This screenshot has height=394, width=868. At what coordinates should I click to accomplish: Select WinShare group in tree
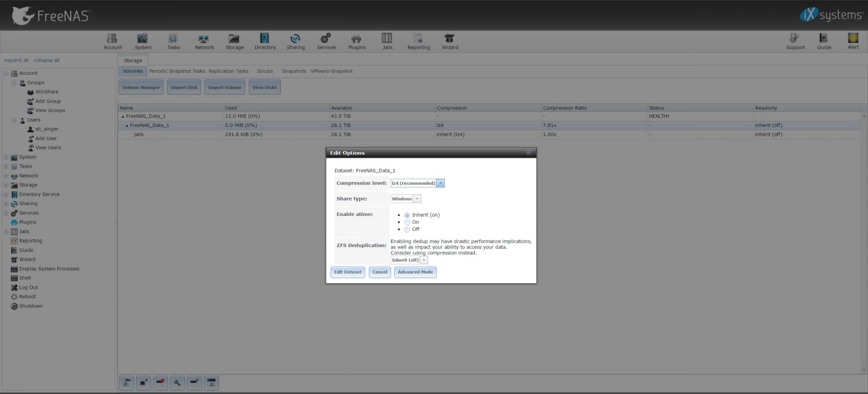coord(47,92)
